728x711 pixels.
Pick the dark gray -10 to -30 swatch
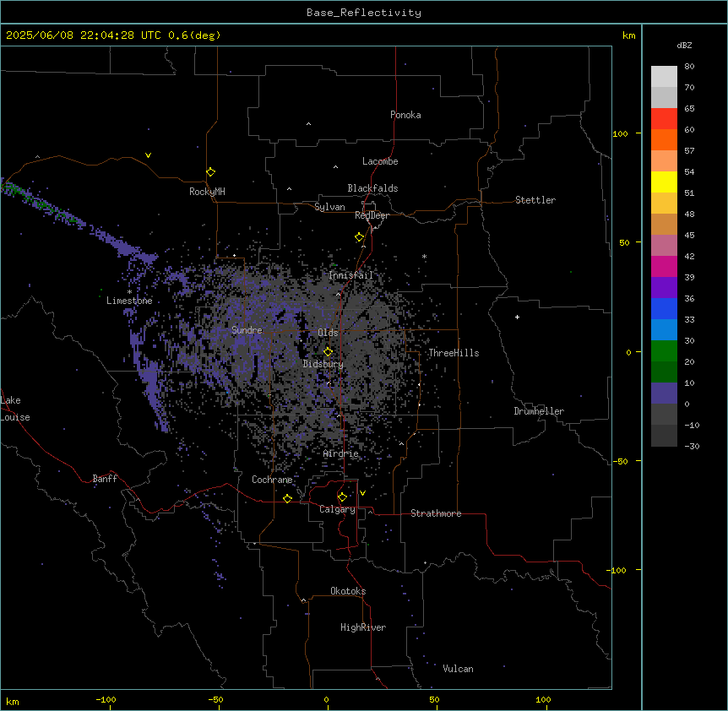click(664, 436)
